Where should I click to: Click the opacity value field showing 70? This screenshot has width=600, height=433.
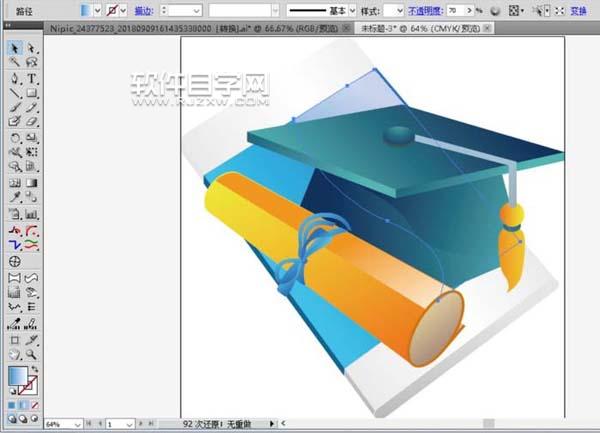pyautogui.click(x=455, y=9)
